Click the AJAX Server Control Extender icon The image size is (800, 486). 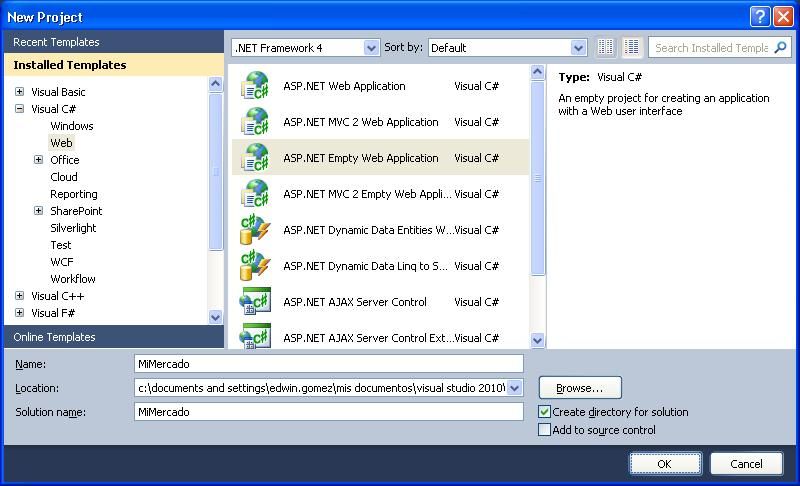click(x=255, y=336)
